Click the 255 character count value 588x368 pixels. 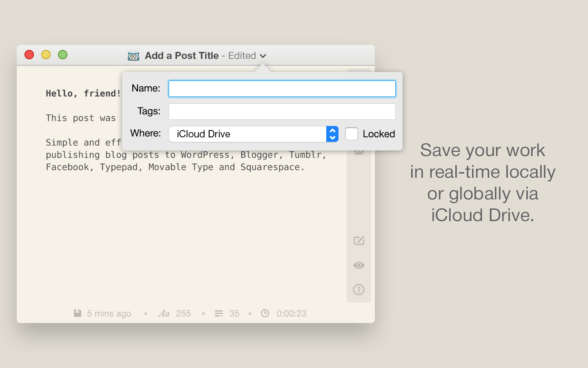pyautogui.click(x=183, y=314)
